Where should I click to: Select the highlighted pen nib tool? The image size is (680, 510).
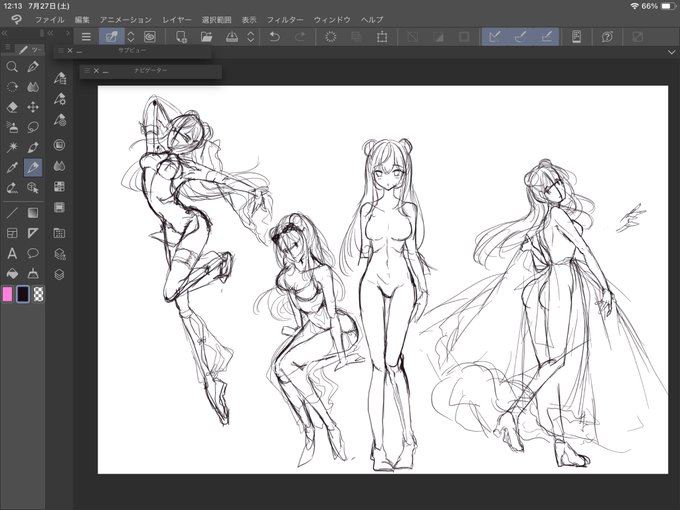[33, 167]
